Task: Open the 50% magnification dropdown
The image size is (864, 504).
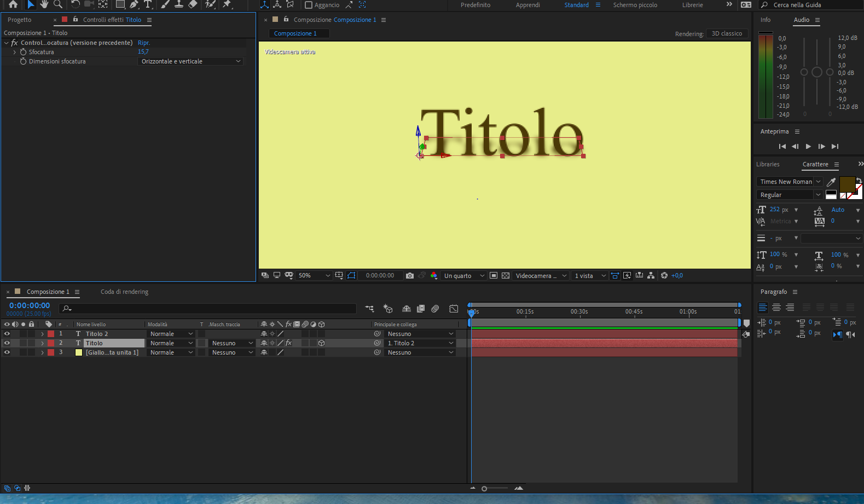Action: [x=314, y=276]
